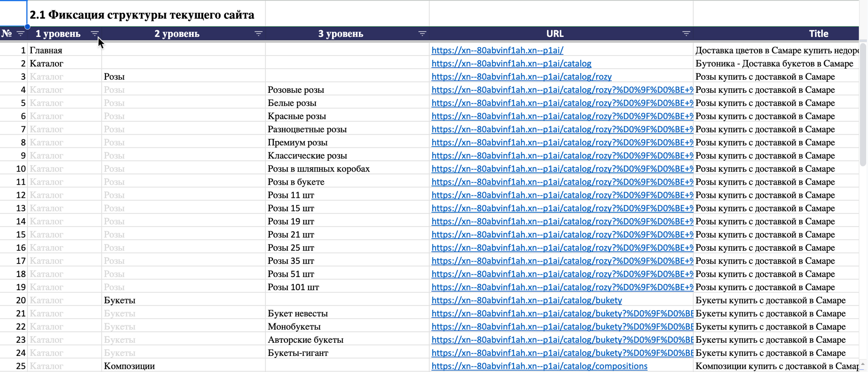Open the URL link for Букет невесты row
868x372 pixels.
tap(562, 314)
